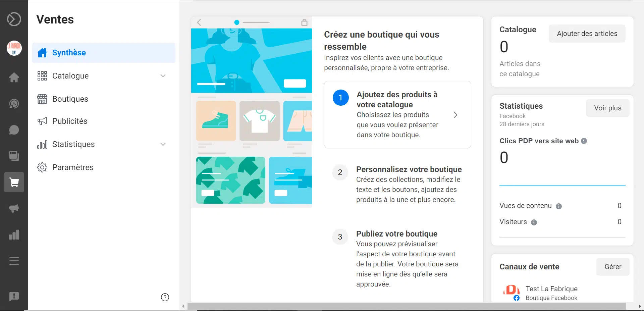Viewport: 644px width, 311px height.
Task: Expand the Catalogue sidebar section
Action: (163, 76)
